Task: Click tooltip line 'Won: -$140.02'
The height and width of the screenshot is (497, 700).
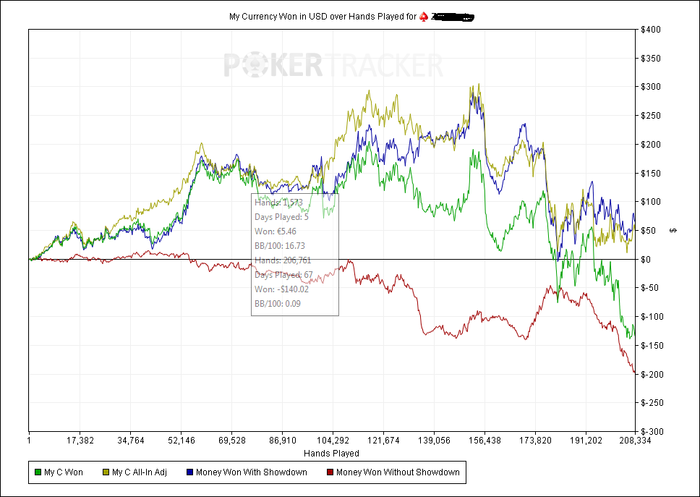Action: pyautogui.click(x=282, y=289)
